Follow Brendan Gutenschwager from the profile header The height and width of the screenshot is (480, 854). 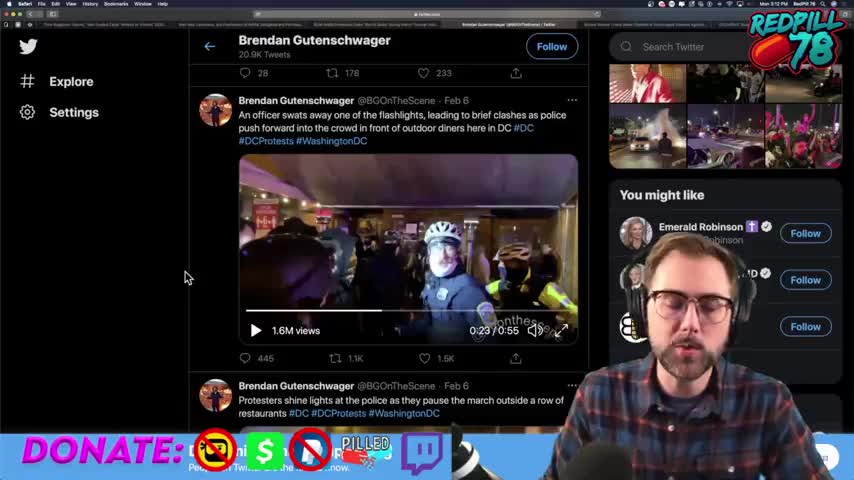point(552,47)
